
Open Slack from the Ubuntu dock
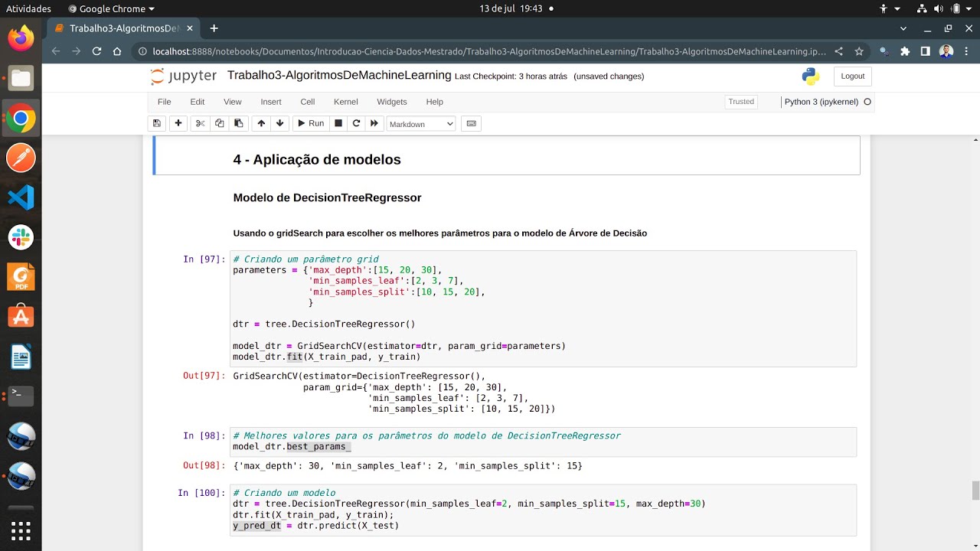[x=21, y=237]
